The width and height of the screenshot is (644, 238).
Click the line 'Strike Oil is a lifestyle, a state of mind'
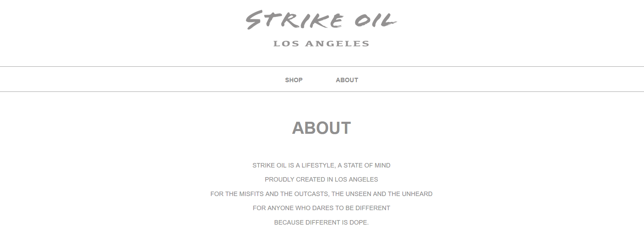pyautogui.click(x=321, y=165)
